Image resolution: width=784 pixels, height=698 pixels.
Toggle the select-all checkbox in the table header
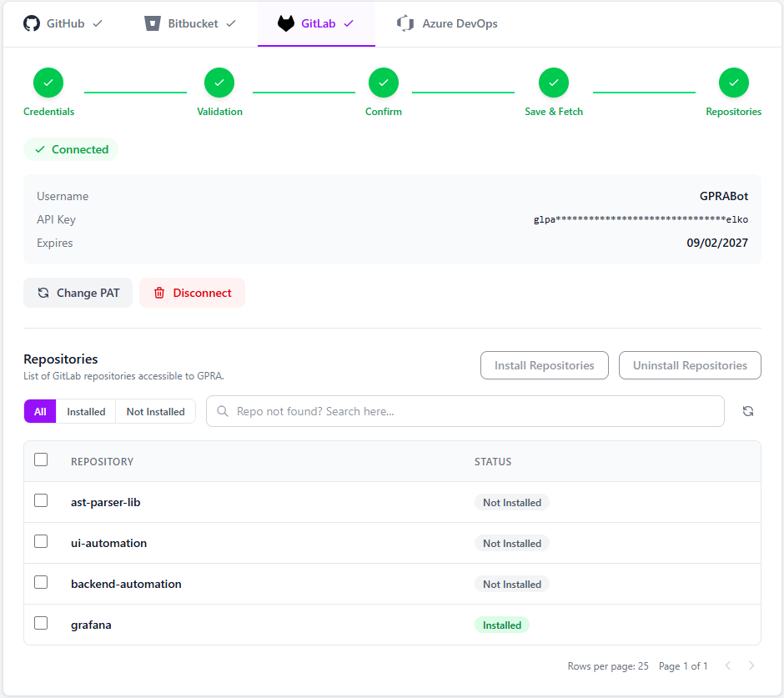coord(41,459)
